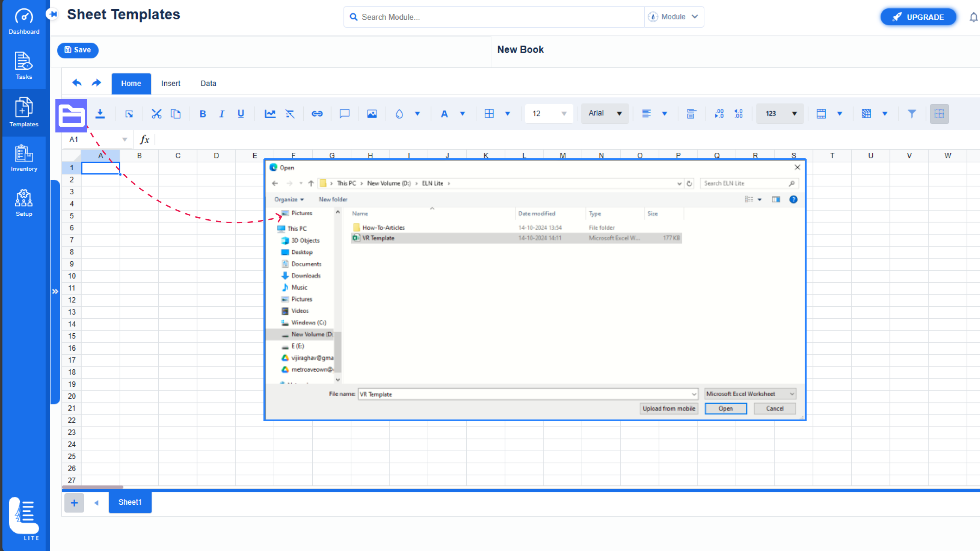Click the Undo arrow
The width and height of the screenshot is (980, 551).
point(77,83)
